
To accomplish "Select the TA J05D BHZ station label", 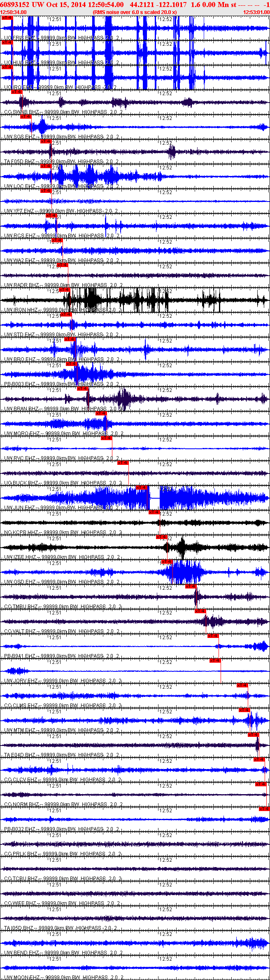I will pos(61,928).
